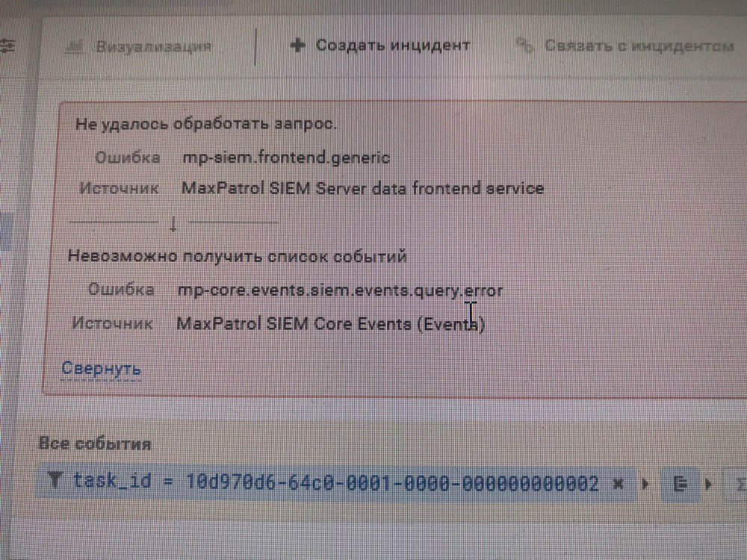Click the mp-siem.frontend.generic error code

coord(286,158)
